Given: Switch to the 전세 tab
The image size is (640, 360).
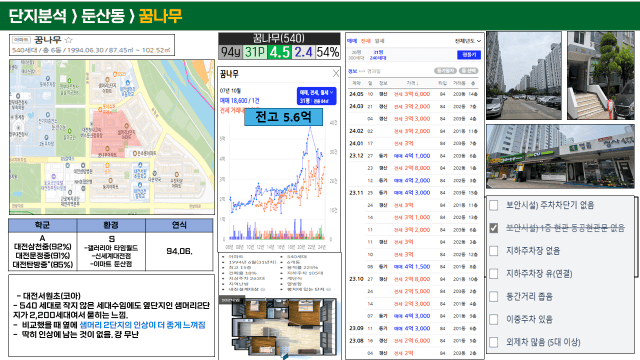Looking at the screenshot, I should (x=366, y=41).
